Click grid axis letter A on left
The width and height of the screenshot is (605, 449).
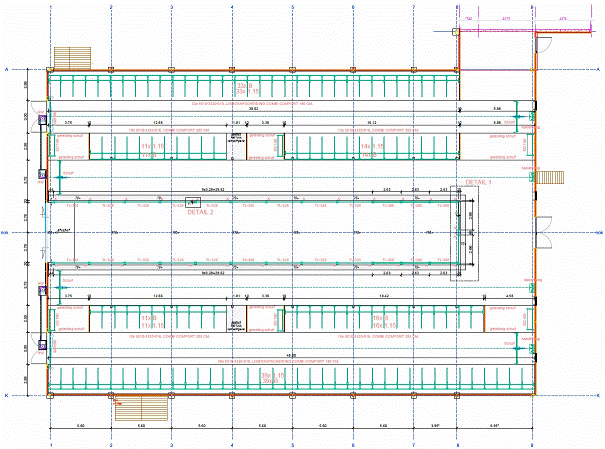pyautogui.click(x=6, y=70)
